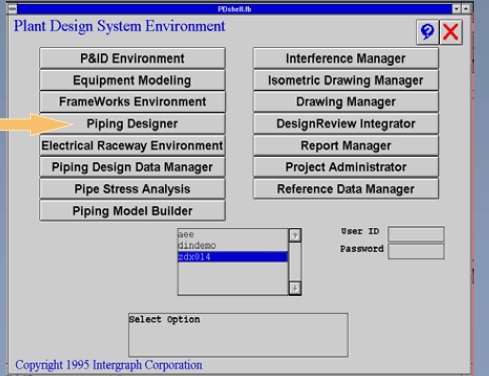Click the blue question mark help icon
This screenshot has height=376, width=489.
pos(428,32)
